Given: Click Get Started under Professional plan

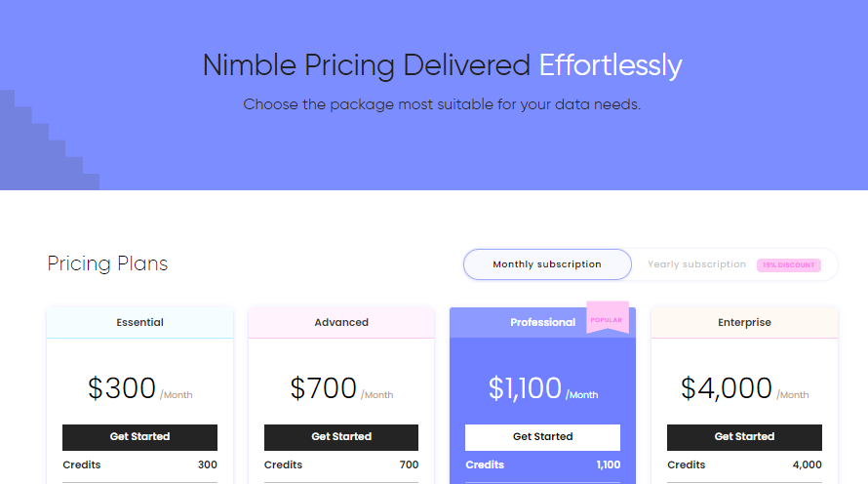Looking at the screenshot, I should (542, 437).
